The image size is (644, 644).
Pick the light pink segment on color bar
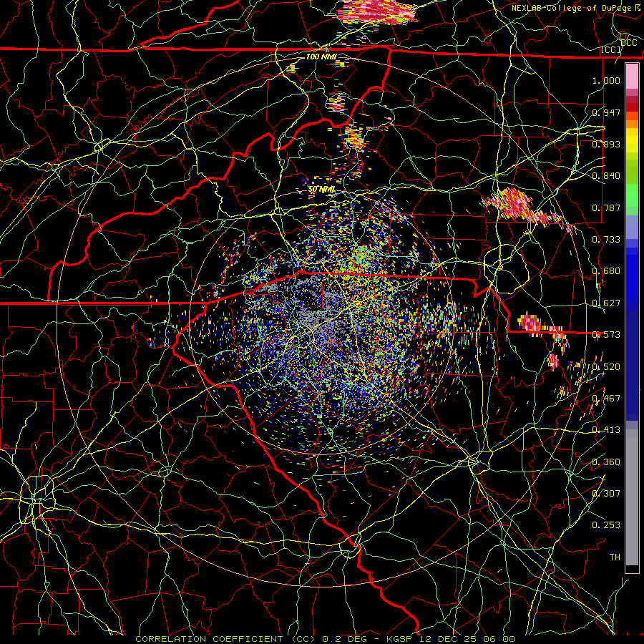click(x=632, y=77)
